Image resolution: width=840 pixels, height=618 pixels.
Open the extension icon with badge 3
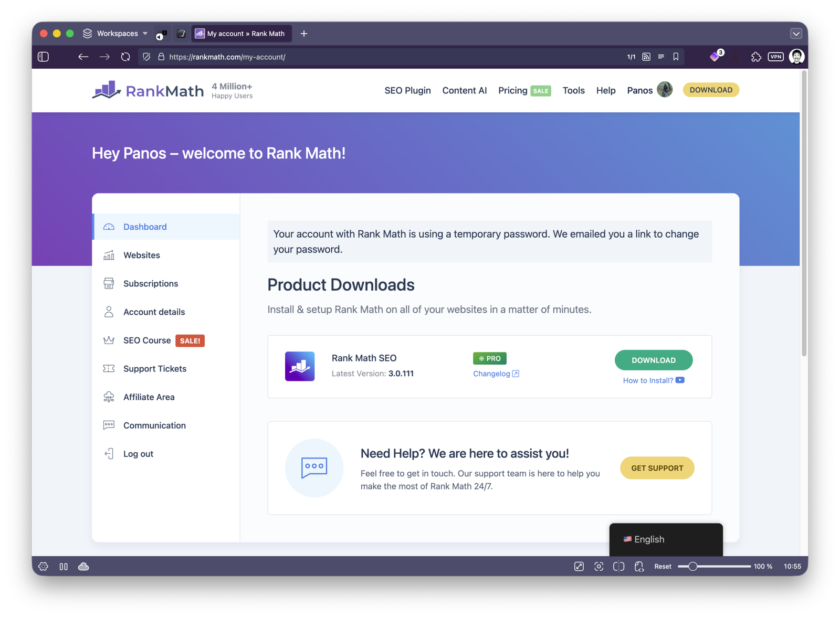pos(716,56)
